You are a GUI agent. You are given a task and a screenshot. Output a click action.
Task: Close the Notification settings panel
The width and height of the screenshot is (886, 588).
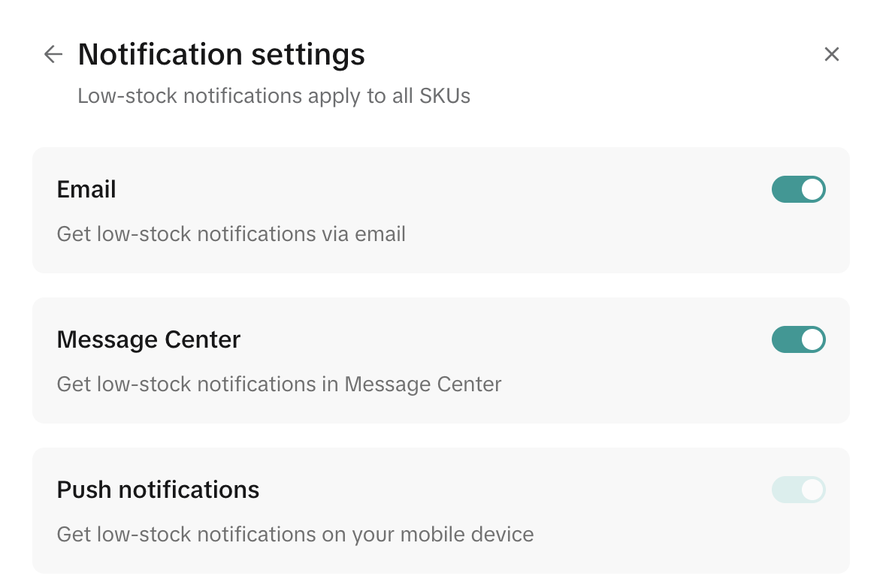pos(831,54)
